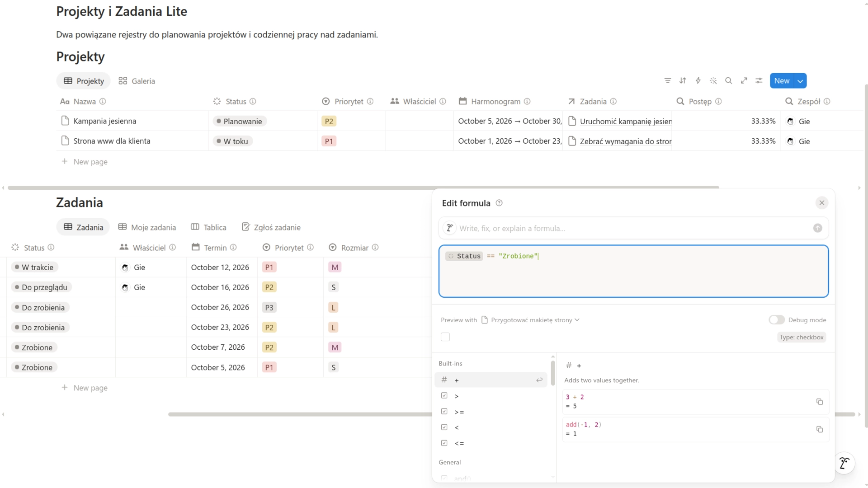
Task: Switch to Moje zadania tab
Action: click(147, 227)
